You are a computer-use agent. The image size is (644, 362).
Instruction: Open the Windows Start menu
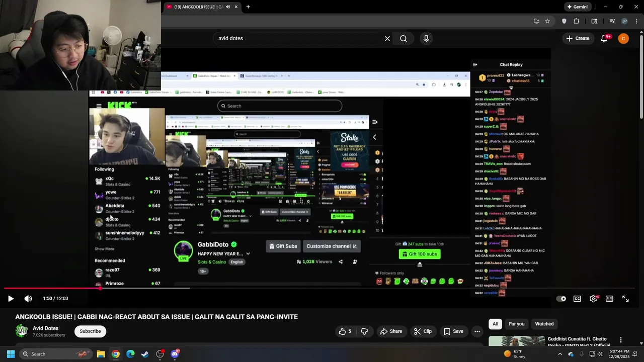[11, 354]
